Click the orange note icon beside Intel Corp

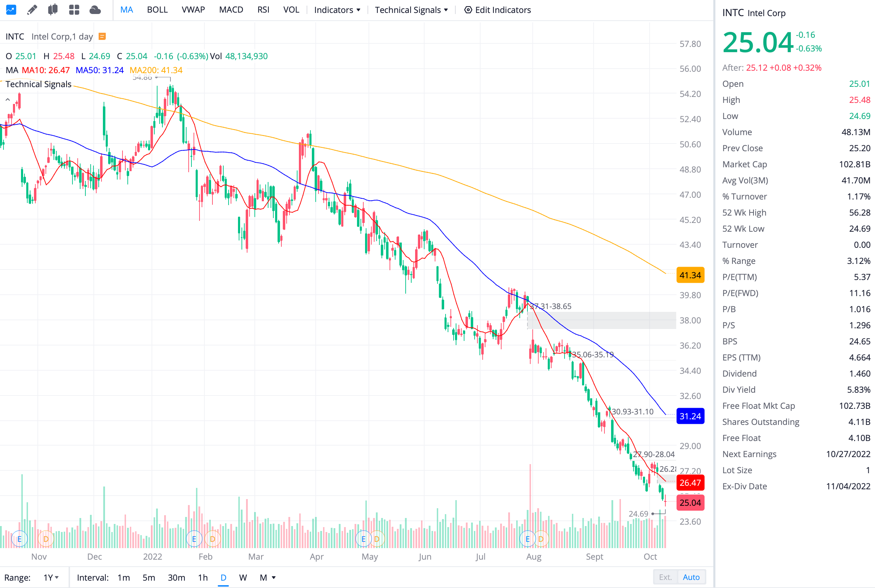[x=102, y=36]
